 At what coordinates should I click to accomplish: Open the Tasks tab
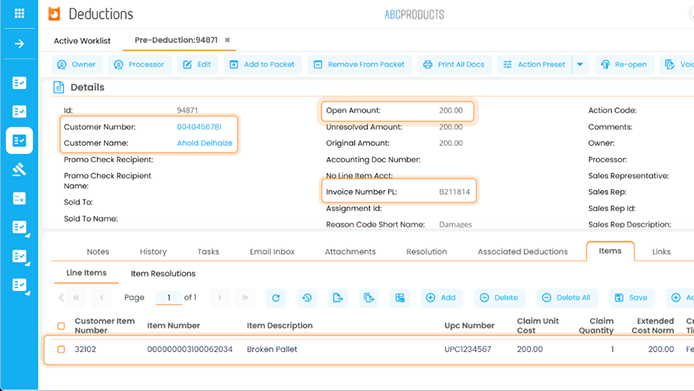click(x=208, y=252)
